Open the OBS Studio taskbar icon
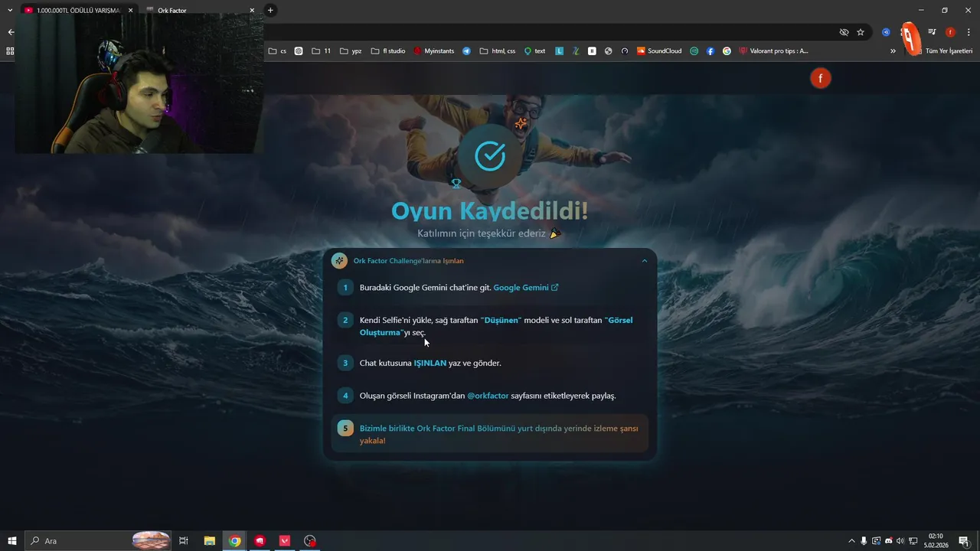Image resolution: width=980 pixels, height=551 pixels. point(310,541)
